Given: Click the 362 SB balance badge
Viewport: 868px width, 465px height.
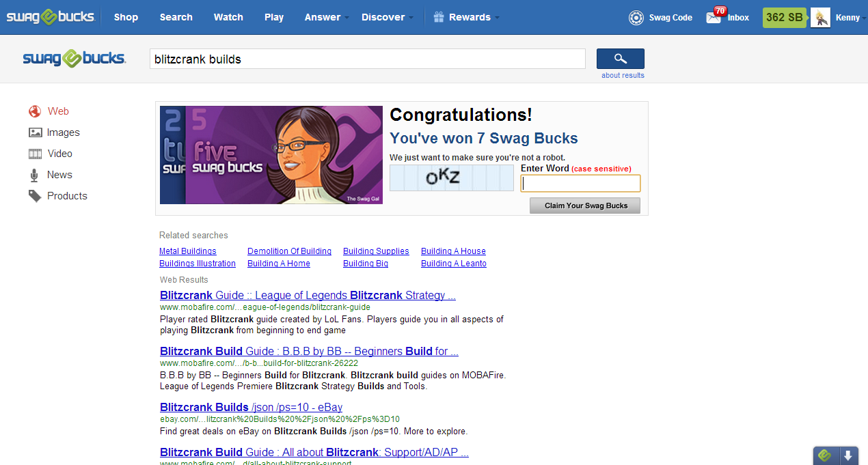Looking at the screenshot, I should pos(785,18).
